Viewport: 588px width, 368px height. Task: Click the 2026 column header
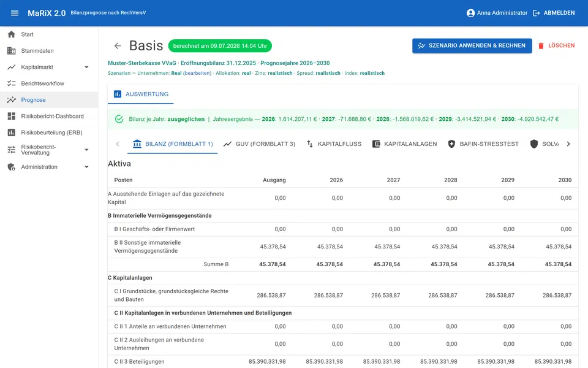pyautogui.click(x=336, y=180)
